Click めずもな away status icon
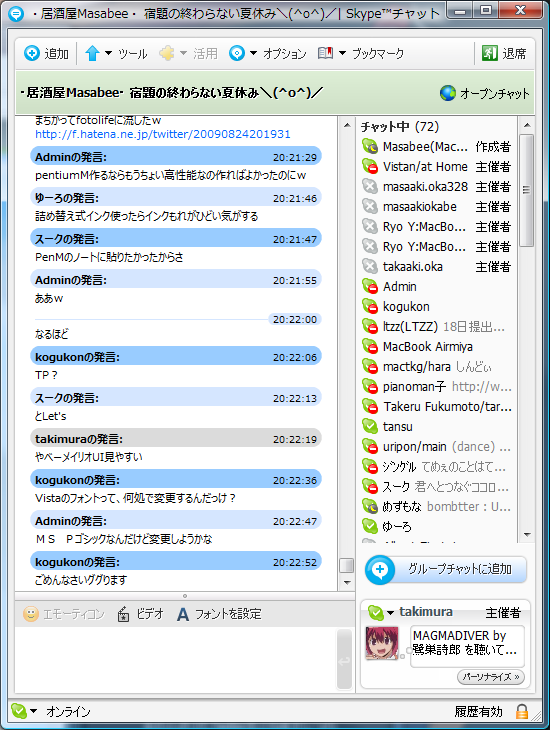 click(370, 507)
